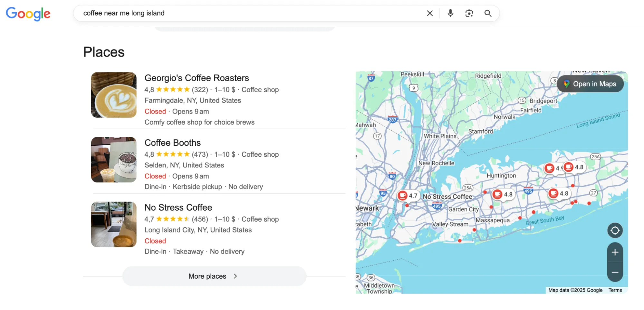Start voice search with the microphone
This screenshot has height=310, width=644.
tap(450, 13)
